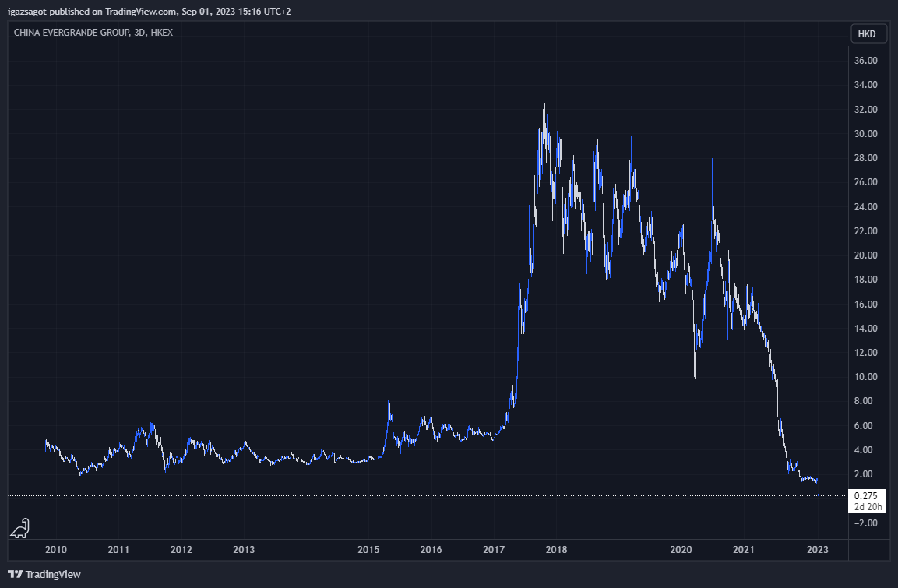This screenshot has width=898, height=588.
Task: Click the 26.00 price axis label
Action: pos(865,182)
